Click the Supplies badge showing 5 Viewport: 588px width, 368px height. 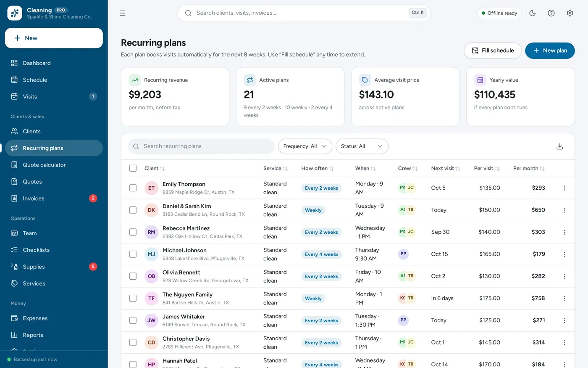(x=93, y=266)
